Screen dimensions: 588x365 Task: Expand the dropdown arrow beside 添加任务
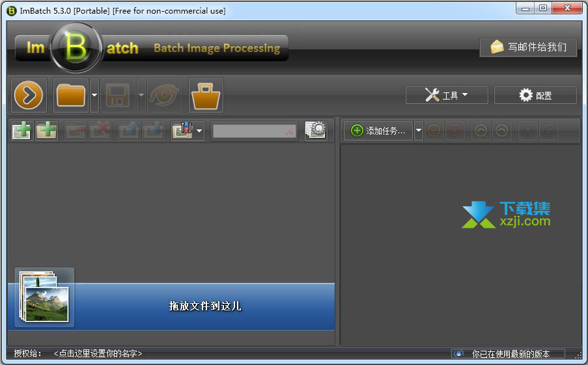click(419, 131)
